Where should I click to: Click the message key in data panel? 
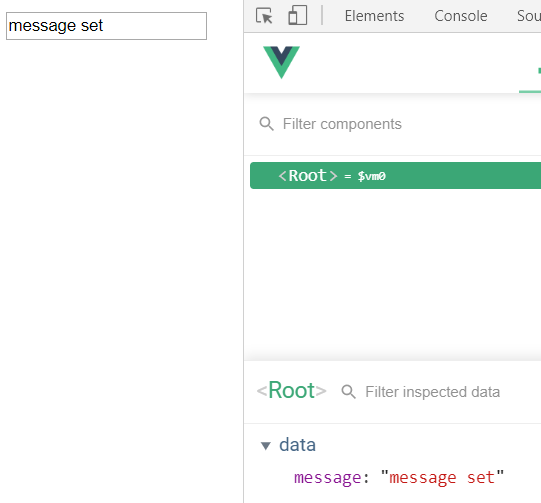pyautogui.click(x=327, y=478)
